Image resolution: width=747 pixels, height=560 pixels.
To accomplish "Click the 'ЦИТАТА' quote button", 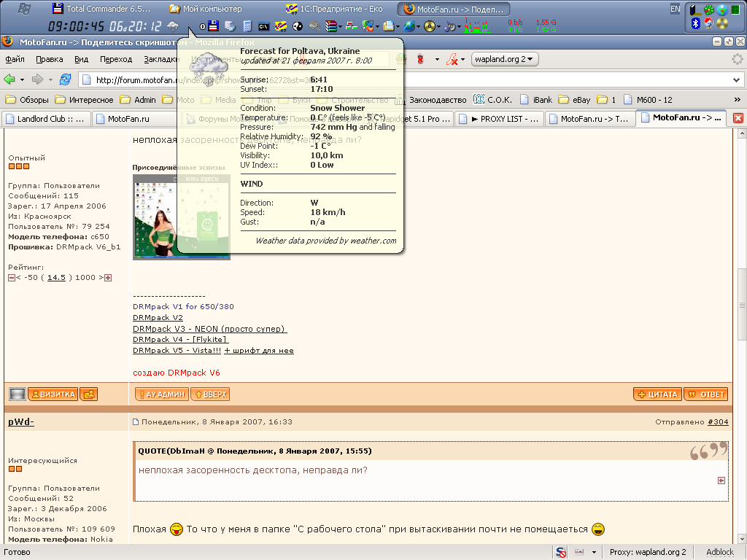I will tap(658, 394).
